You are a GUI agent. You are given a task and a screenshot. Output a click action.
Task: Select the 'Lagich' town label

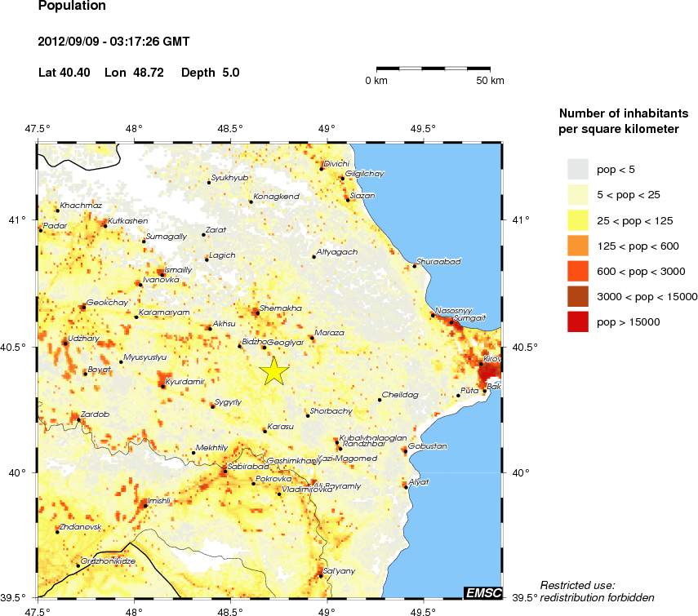(222, 255)
